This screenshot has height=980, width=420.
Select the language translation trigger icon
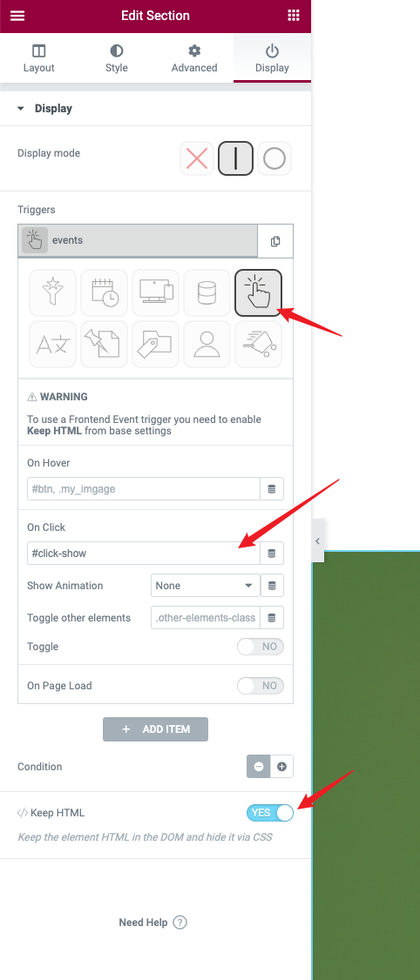click(x=52, y=344)
